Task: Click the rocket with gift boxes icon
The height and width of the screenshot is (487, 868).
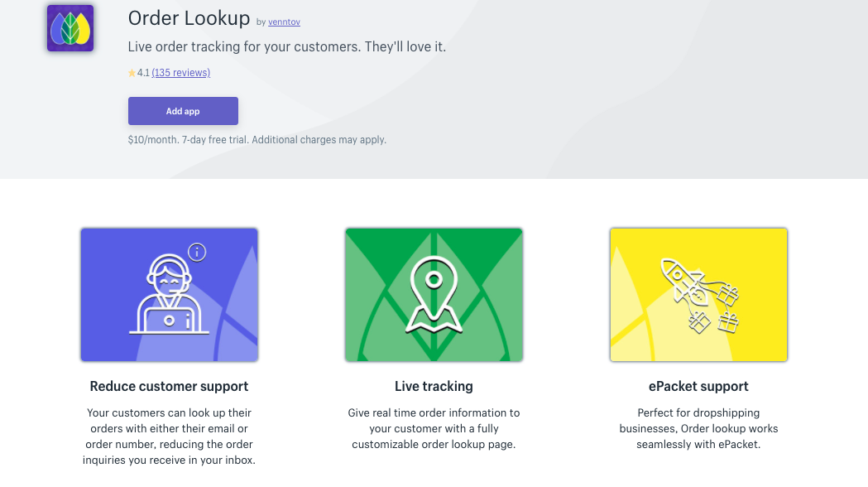Action: pyautogui.click(x=700, y=296)
